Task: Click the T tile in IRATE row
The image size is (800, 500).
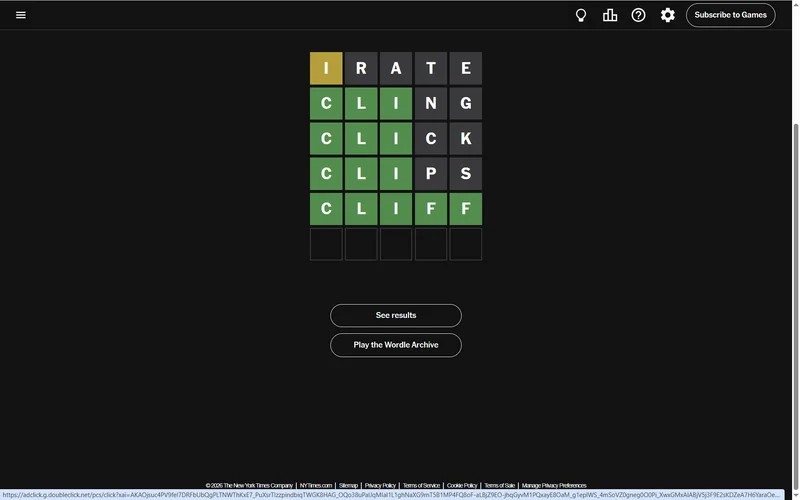Action: [x=431, y=68]
